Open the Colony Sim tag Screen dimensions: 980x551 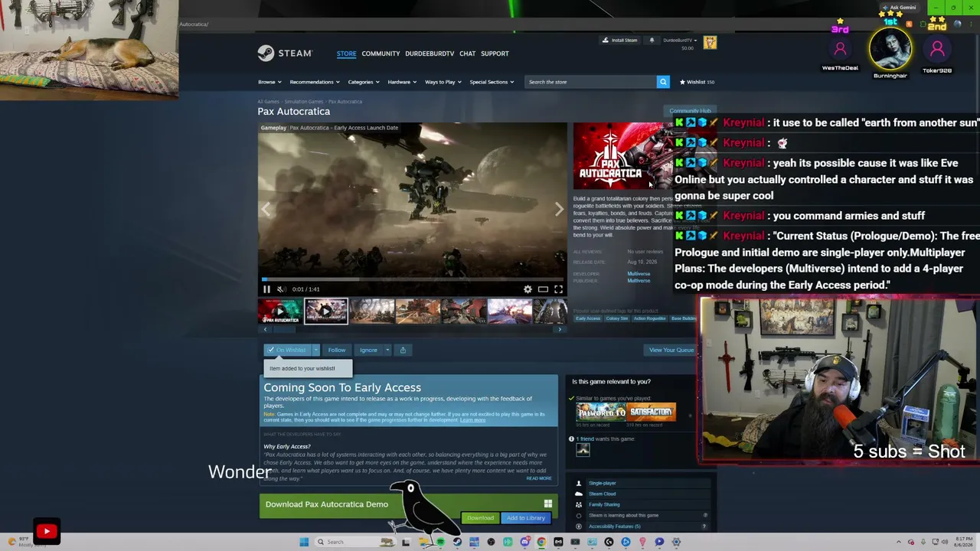617,318
